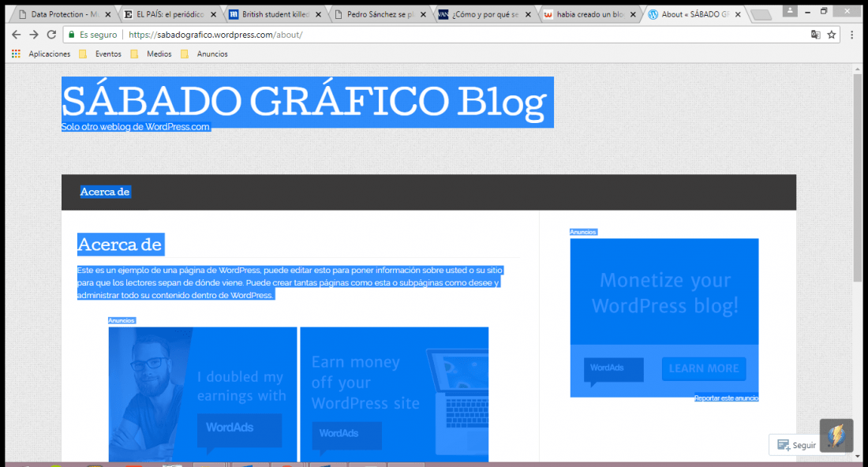Reload the current page
The height and width of the screenshot is (467, 868).
click(x=51, y=34)
